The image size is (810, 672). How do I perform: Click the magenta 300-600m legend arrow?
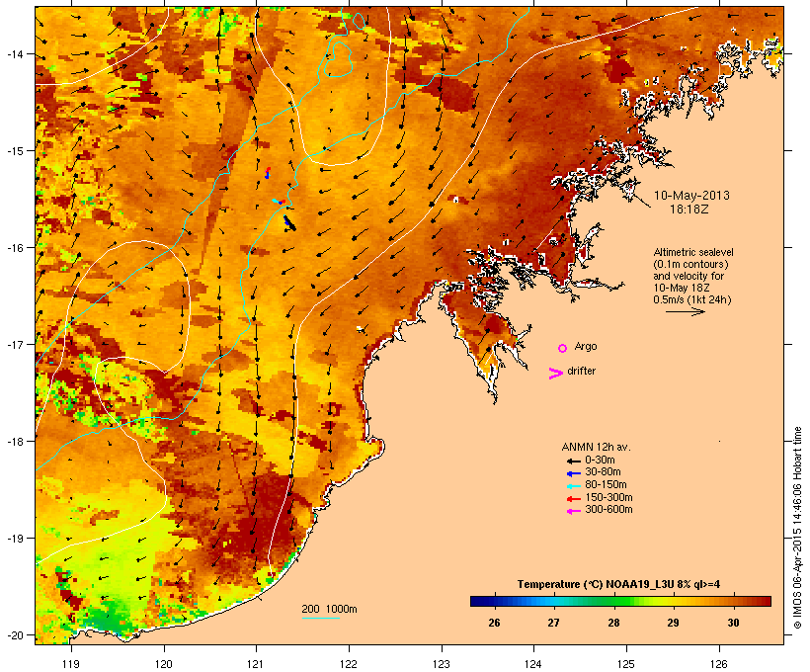pyautogui.click(x=573, y=511)
